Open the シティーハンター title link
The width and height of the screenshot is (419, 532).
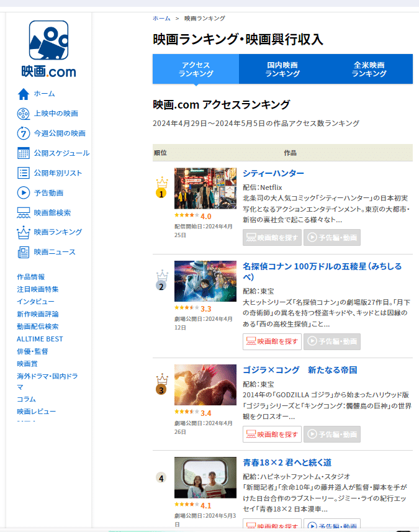(273, 173)
